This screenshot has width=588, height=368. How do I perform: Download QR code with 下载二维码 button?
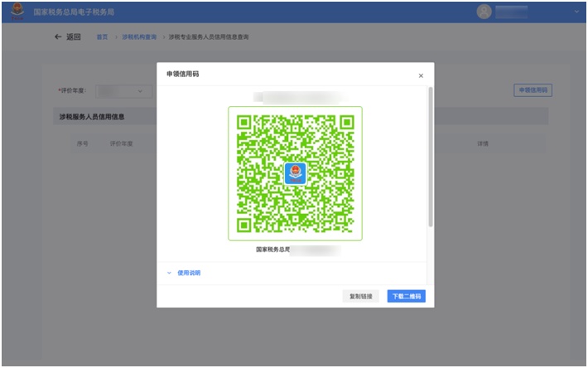click(x=406, y=297)
